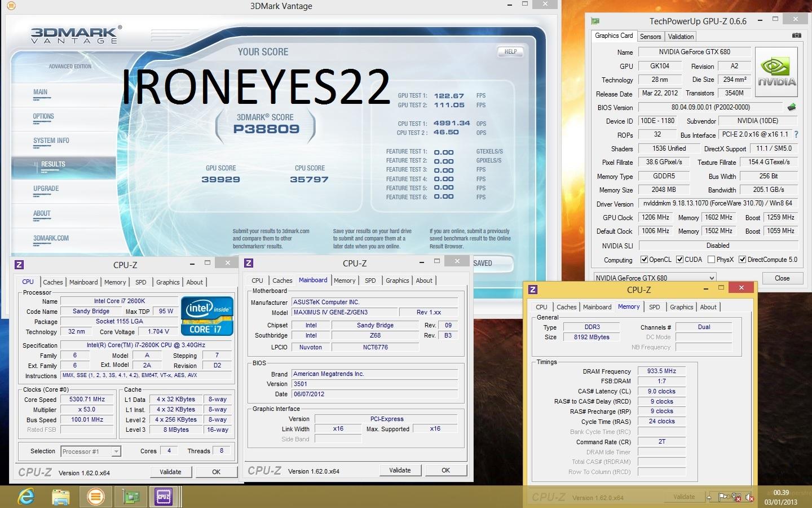Click the GPU-Z title bar icon

point(595,21)
